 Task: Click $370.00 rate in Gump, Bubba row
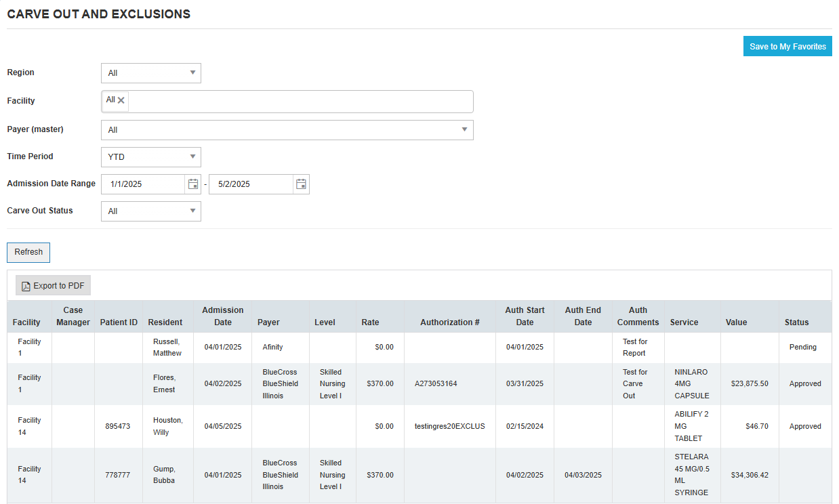point(380,476)
